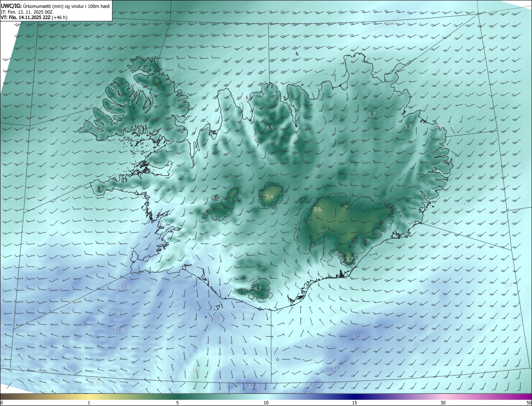This screenshot has height=406, width=532.
Task: Click the 3.6 value on the large glacier
Action: click(x=317, y=210)
